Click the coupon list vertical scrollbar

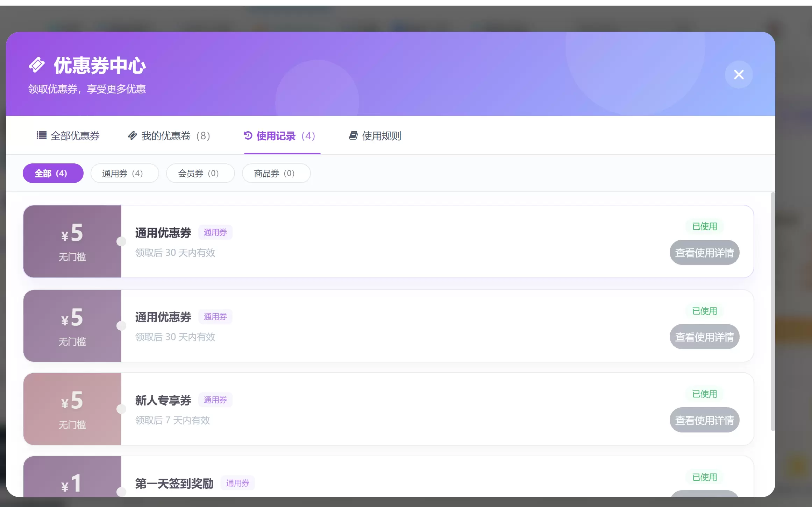pyautogui.click(x=773, y=311)
